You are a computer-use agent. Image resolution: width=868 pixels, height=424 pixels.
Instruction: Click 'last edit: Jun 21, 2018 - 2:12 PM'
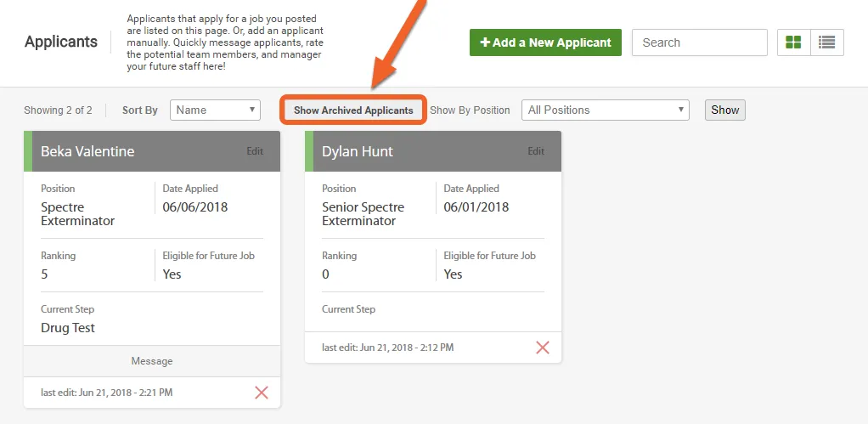(388, 348)
